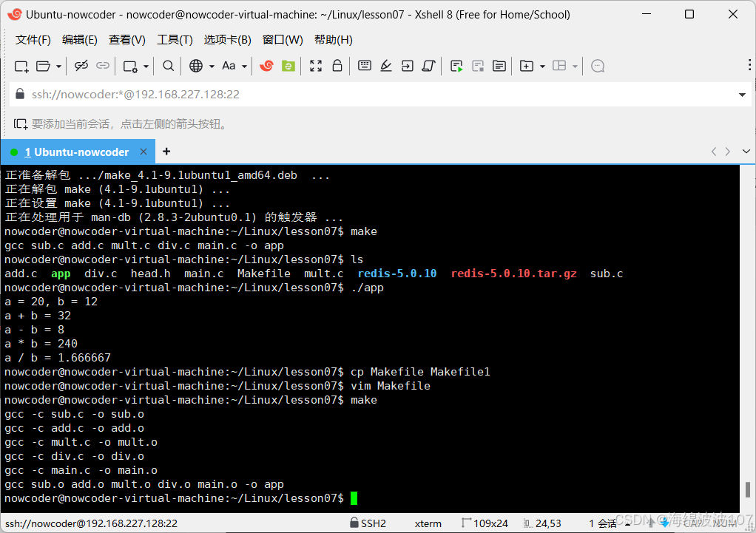
Task: Expand the new tab group dropdown arrow
Action: pos(542,67)
